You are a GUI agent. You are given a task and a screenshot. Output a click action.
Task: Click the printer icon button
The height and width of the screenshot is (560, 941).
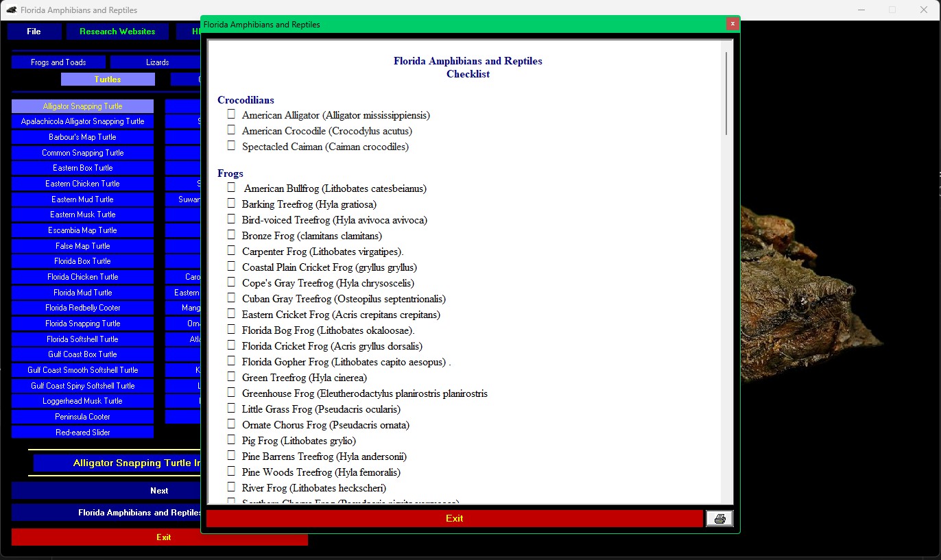pyautogui.click(x=719, y=519)
